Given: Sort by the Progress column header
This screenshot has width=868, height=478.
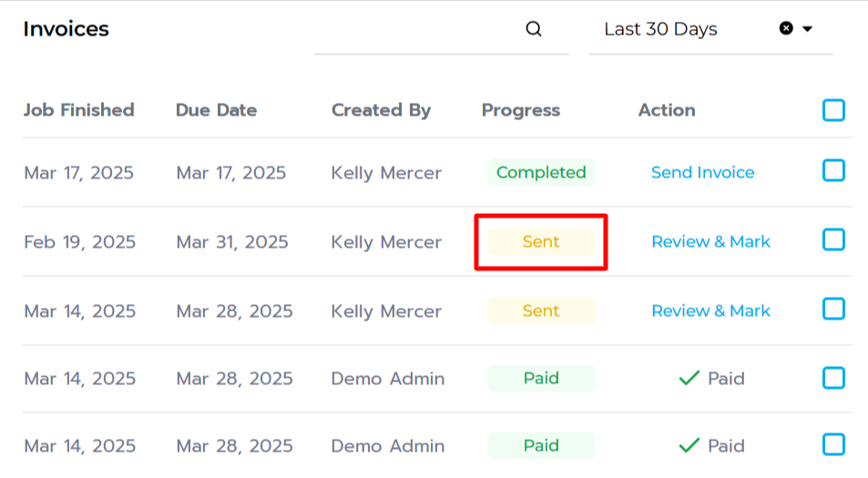Looking at the screenshot, I should (521, 110).
